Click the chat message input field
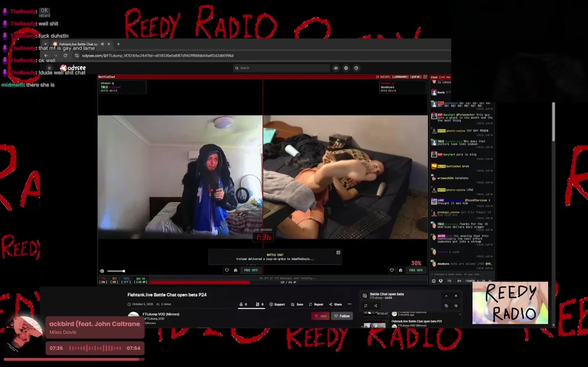The height and width of the screenshot is (367, 588). point(462,274)
